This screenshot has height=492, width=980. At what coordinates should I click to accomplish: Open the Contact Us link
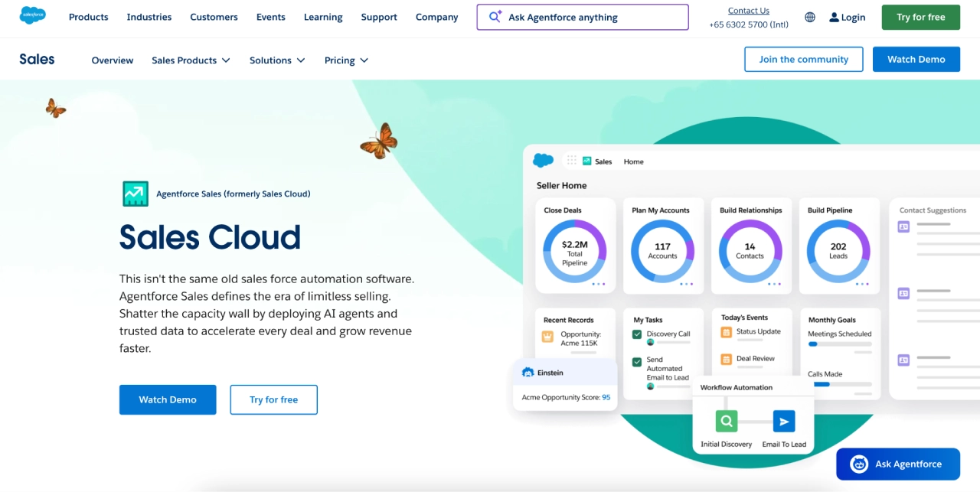tap(748, 10)
